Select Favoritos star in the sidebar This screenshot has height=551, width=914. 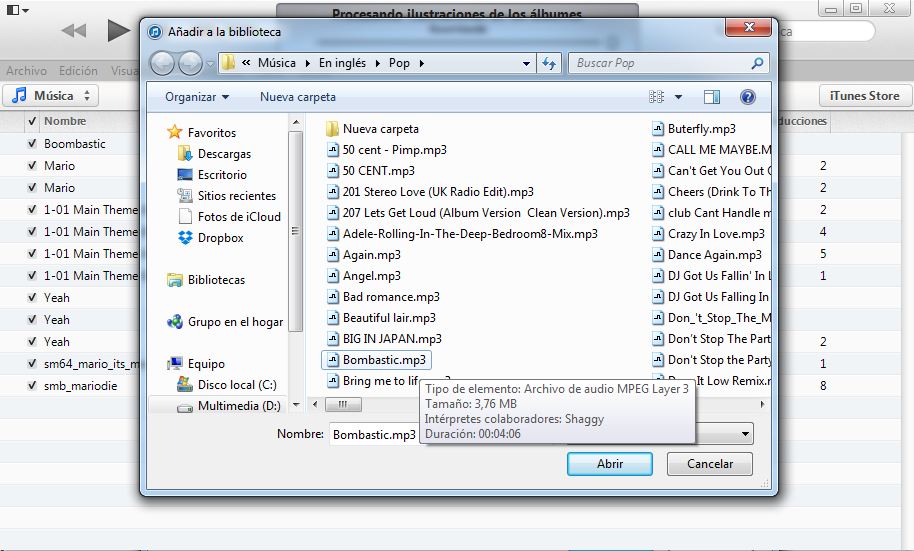click(174, 132)
